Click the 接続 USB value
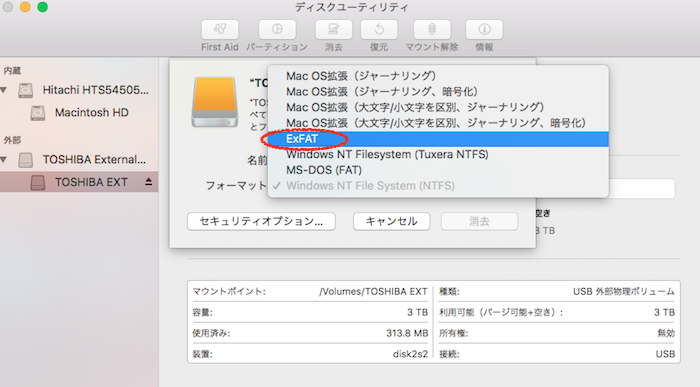The image size is (700, 387). click(665, 354)
